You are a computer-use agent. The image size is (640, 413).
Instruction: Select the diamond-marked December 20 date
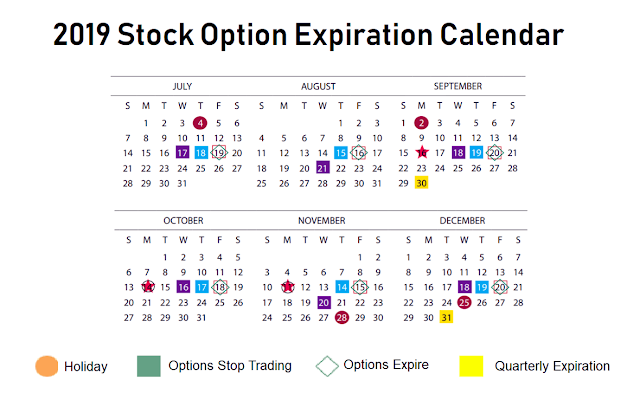click(500, 287)
